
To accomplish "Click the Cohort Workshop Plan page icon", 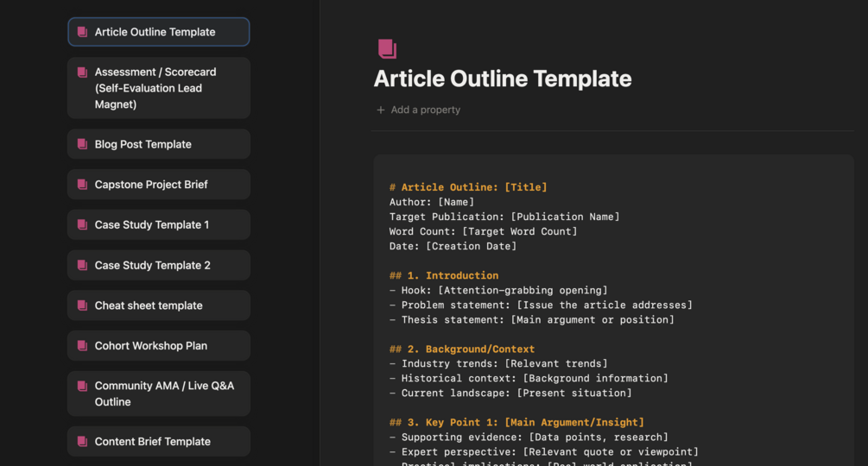I will click(x=82, y=346).
